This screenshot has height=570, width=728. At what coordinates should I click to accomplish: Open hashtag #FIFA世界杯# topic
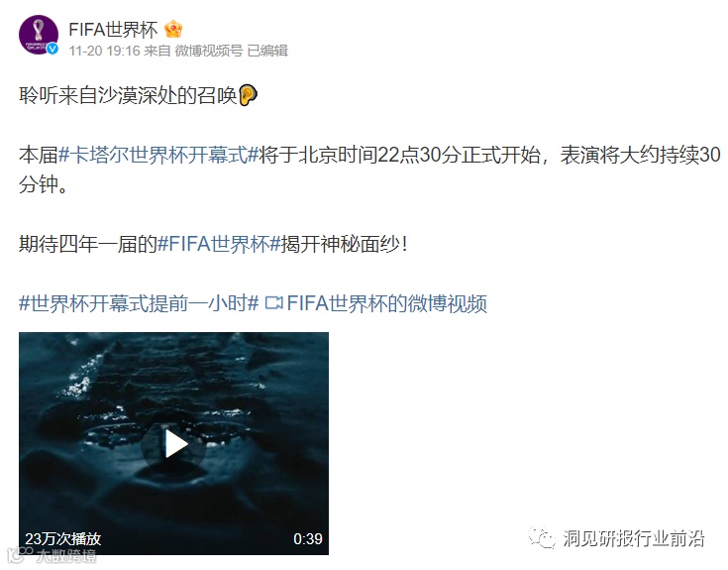(x=219, y=244)
